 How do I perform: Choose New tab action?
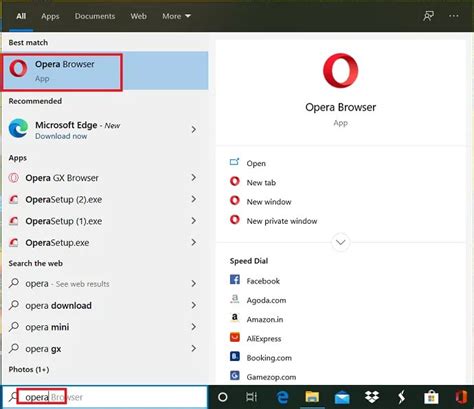[x=261, y=182]
